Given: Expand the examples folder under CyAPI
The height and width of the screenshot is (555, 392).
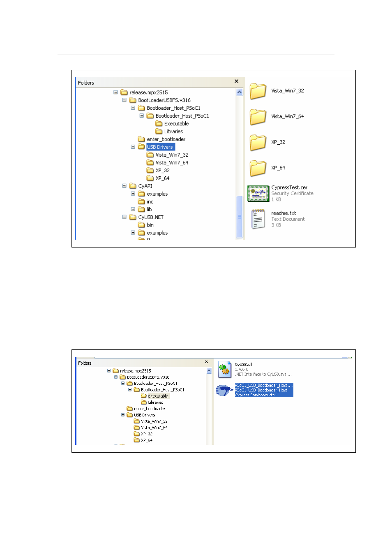Looking at the screenshot, I should 133,194.
